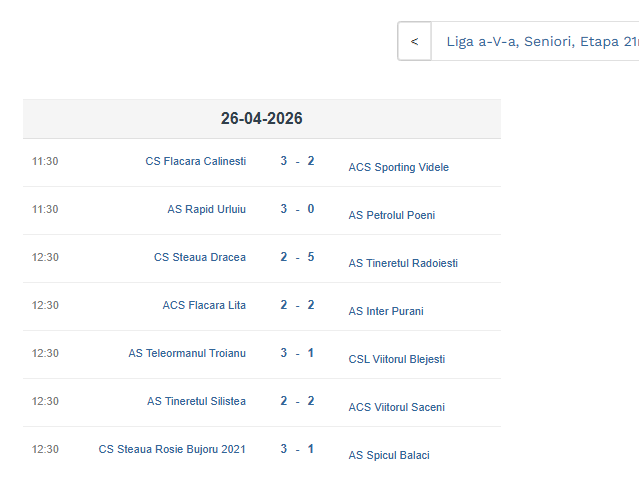Click CSL Viitorul Blejesti link
639x489 pixels.
click(x=396, y=359)
